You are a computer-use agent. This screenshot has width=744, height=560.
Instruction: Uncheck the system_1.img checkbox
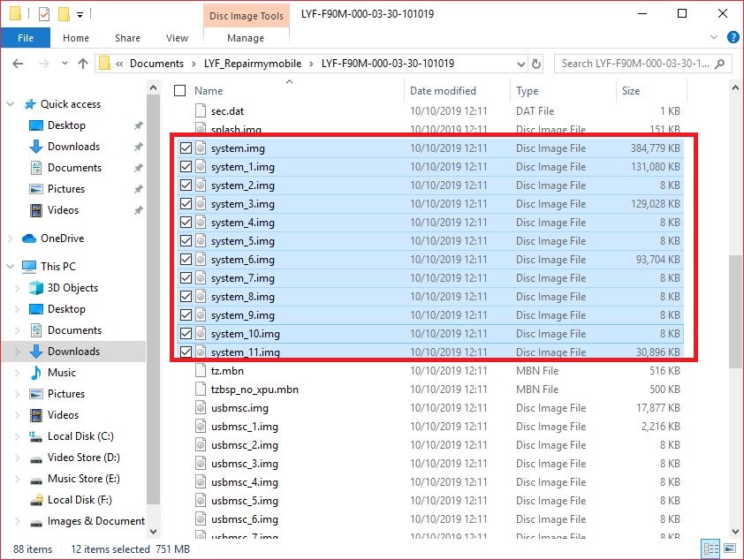tap(186, 167)
